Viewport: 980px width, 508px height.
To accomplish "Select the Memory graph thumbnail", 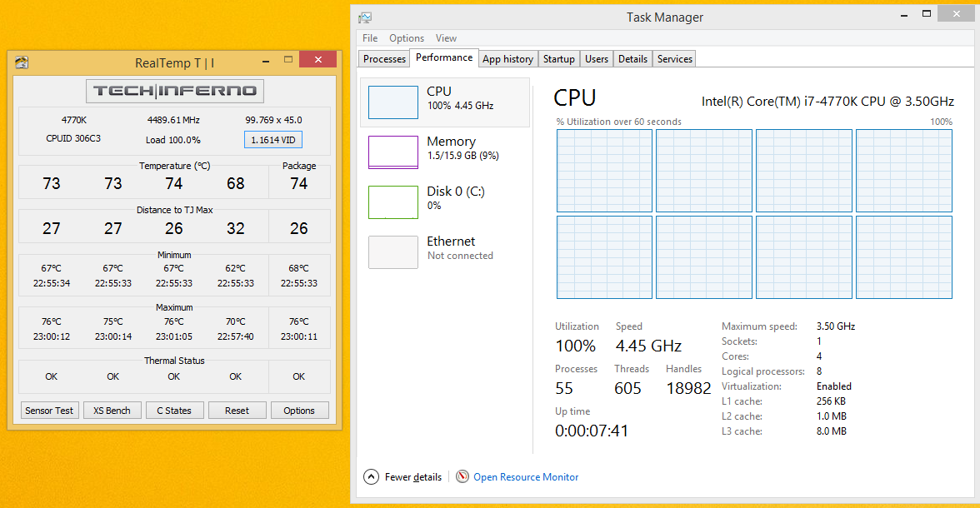I will tap(393, 152).
